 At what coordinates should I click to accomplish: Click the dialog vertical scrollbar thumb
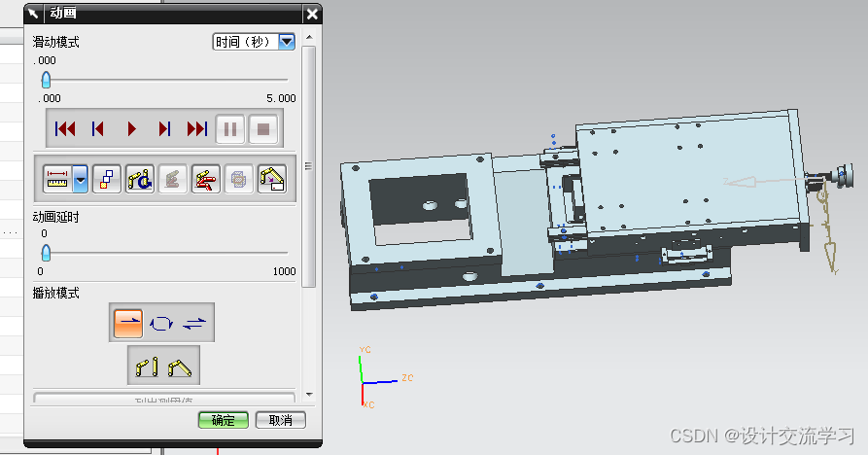[309, 166]
